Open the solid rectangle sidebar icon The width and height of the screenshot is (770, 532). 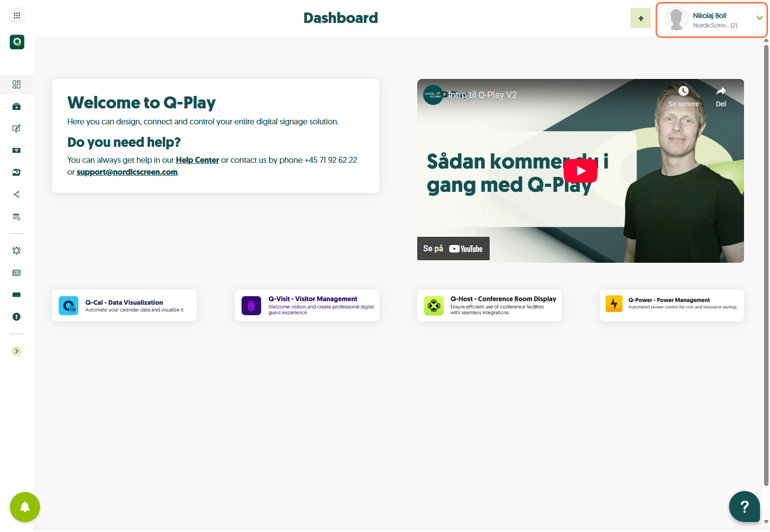[16, 295]
